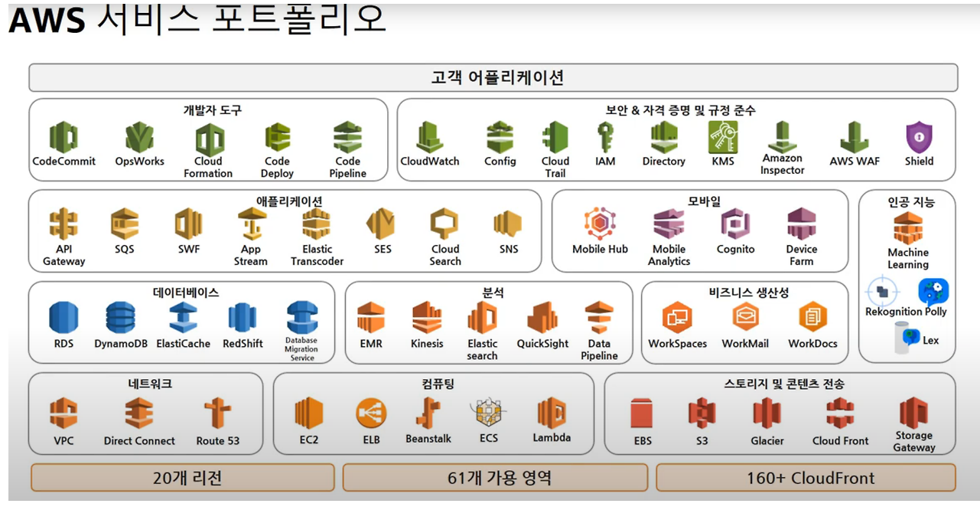This screenshot has height=510, width=980.
Task: Click the 160+ CloudFront box
Action: 806,478
